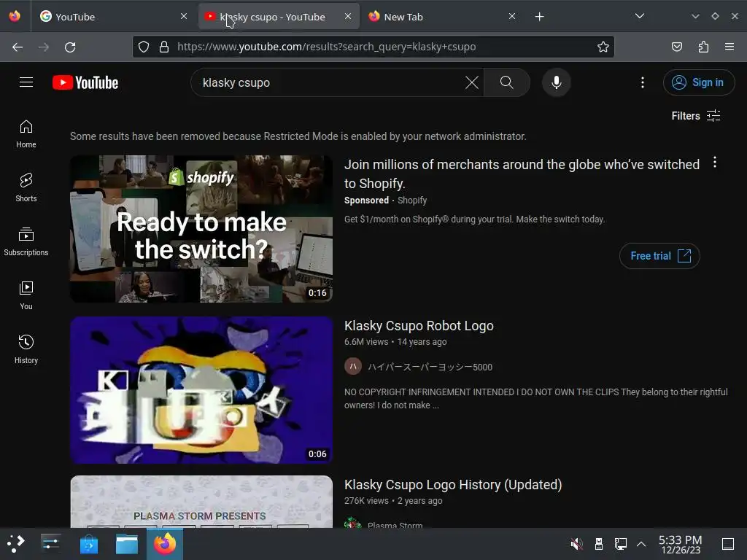Open the ハイパースーパーヨッシー5000 channel link
This screenshot has width=747, height=560.
point(430,367)
